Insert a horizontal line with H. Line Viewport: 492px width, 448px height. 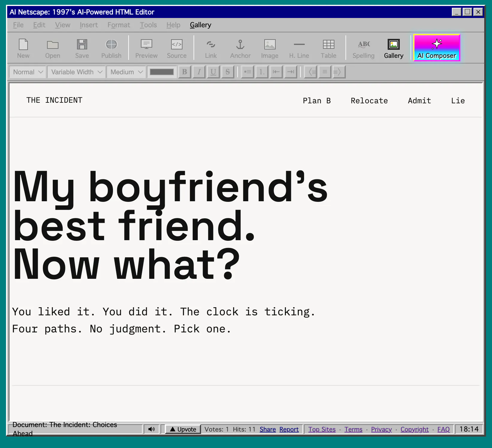coord(299,49)
